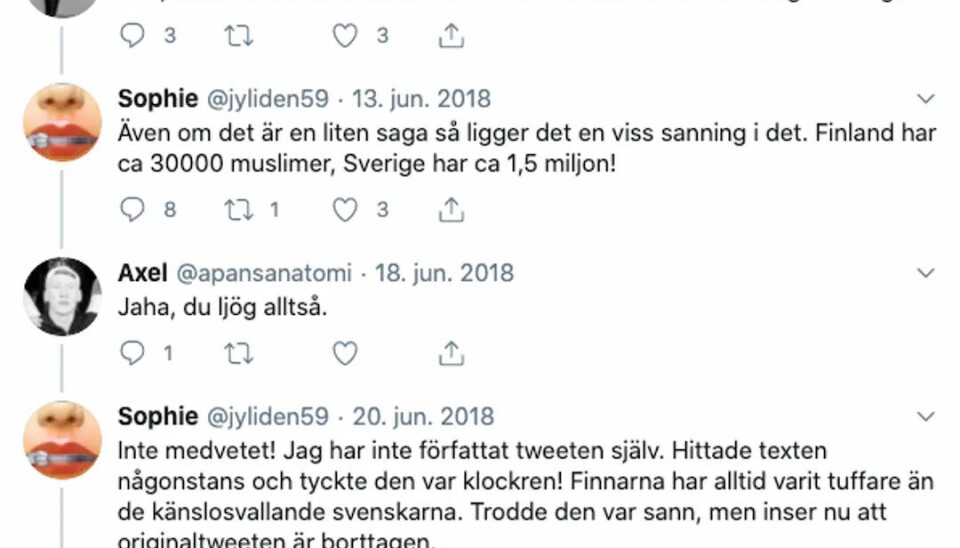Reply to the top partially visible tweet
Screen dimensions: 960x548
(x=133, y=36)
